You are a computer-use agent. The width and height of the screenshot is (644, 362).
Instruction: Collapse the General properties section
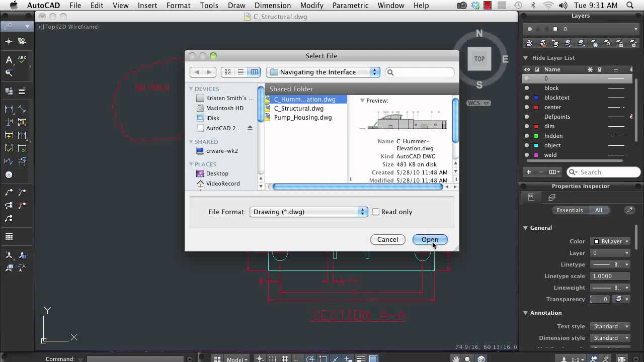coord(525,228)
